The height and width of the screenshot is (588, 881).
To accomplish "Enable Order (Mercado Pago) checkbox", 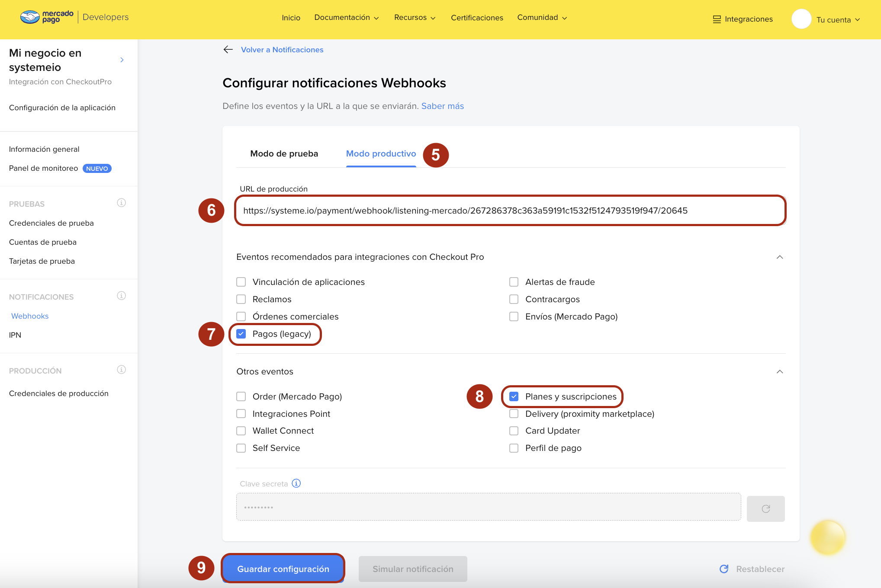I will (241, 396).
